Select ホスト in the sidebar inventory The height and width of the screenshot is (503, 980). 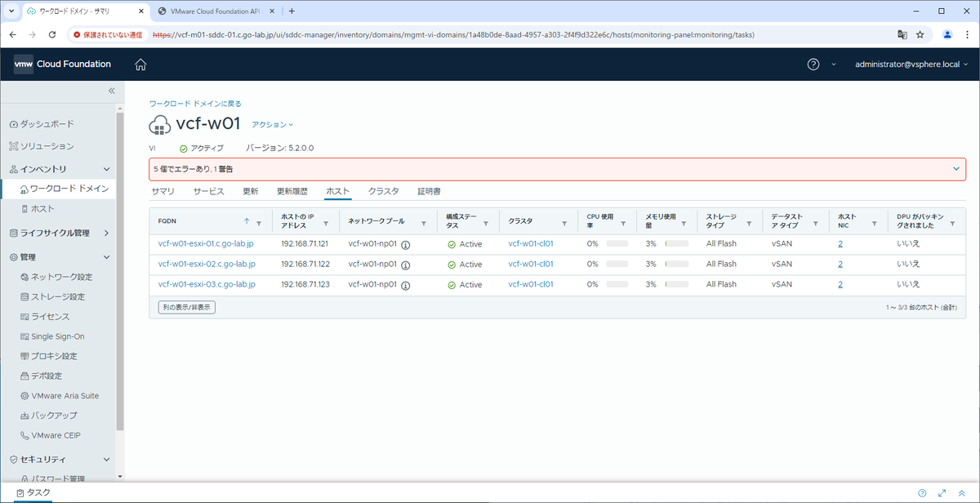pyautogui.click(x=38, y=209)
